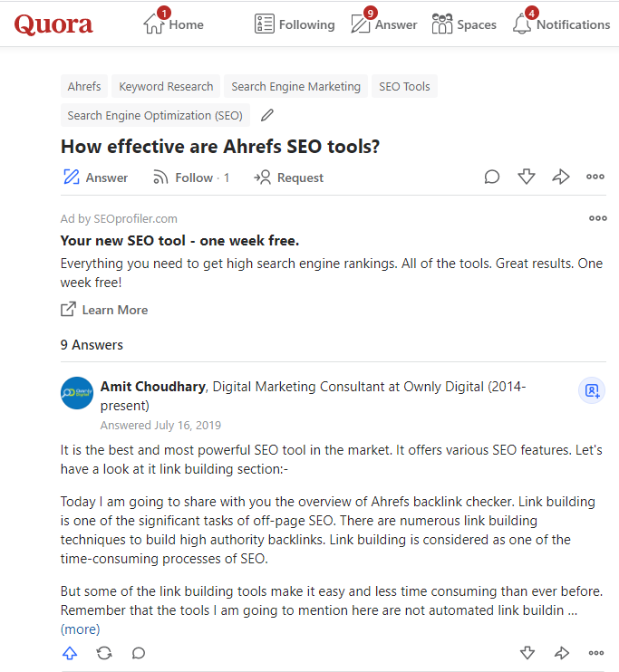Click the follow Amit Choudhary icon
The image size is (619, 672).
click(x=592, y=390)
